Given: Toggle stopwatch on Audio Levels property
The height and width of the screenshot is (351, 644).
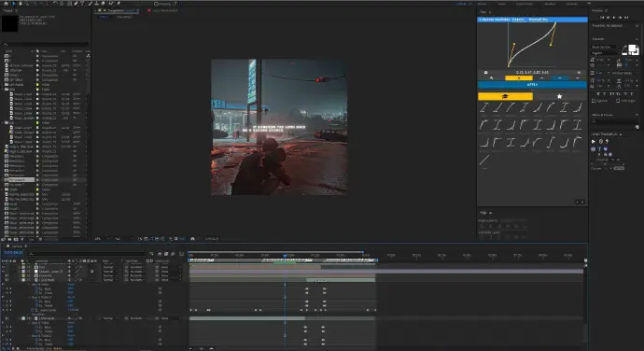Looking at the screenshot, I should 32,310.
